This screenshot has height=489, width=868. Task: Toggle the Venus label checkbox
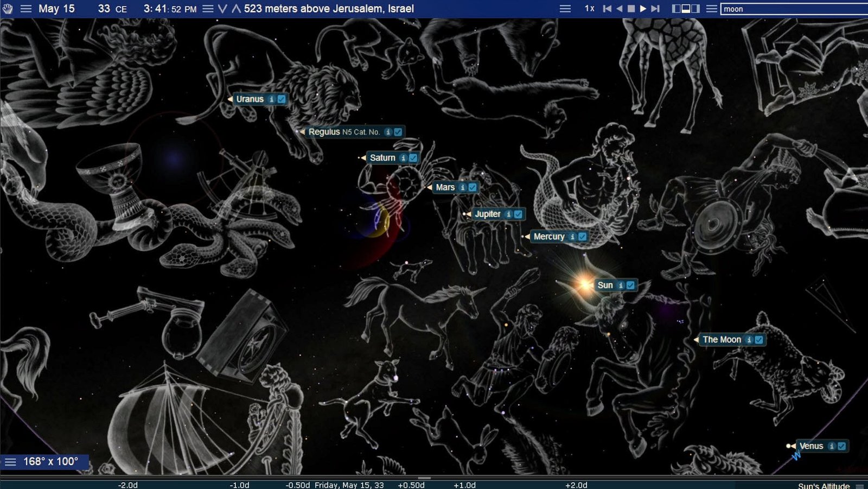841,446
